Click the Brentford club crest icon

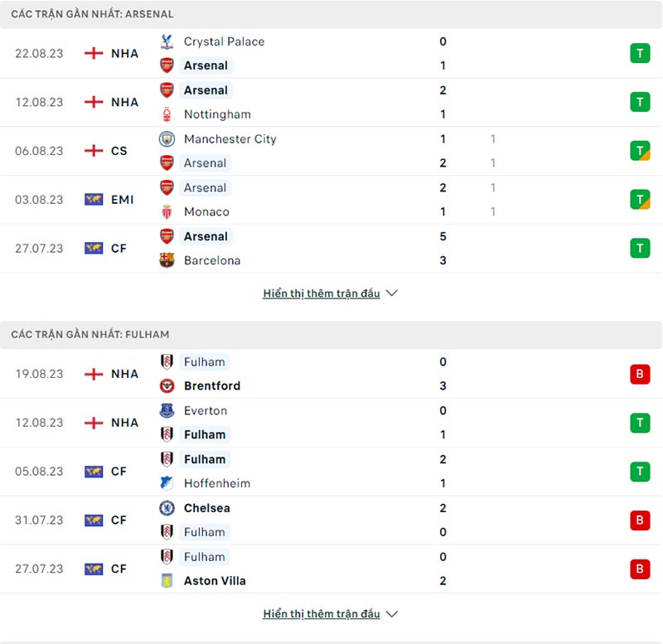(167, 386)
